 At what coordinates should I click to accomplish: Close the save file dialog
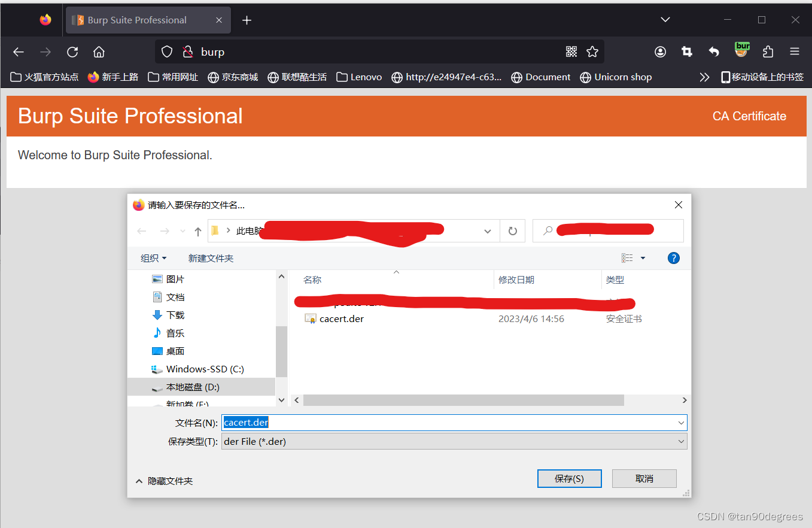point(679,205)
